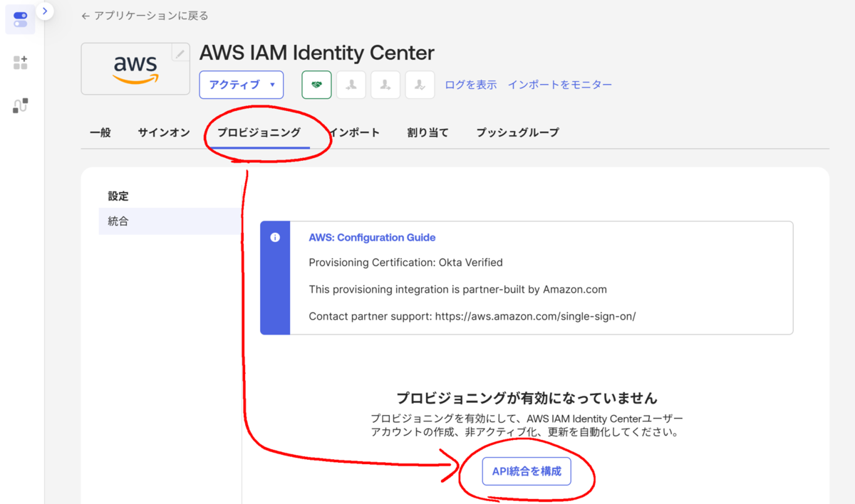Open the アクティブ status dropdown
This screenshot has width=855, height=504.
(242, 85)
